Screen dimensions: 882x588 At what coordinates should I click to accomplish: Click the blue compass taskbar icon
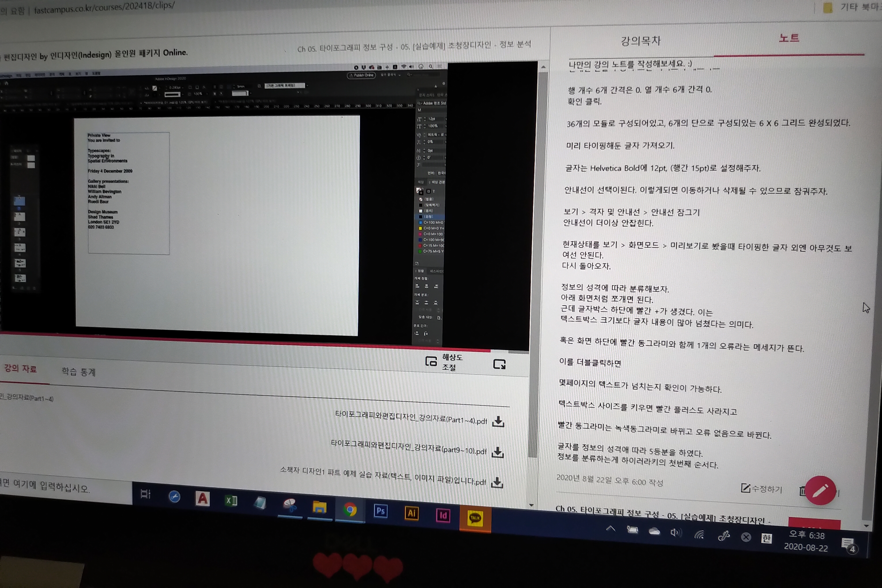pyautogui.click(x=174, y=496)
